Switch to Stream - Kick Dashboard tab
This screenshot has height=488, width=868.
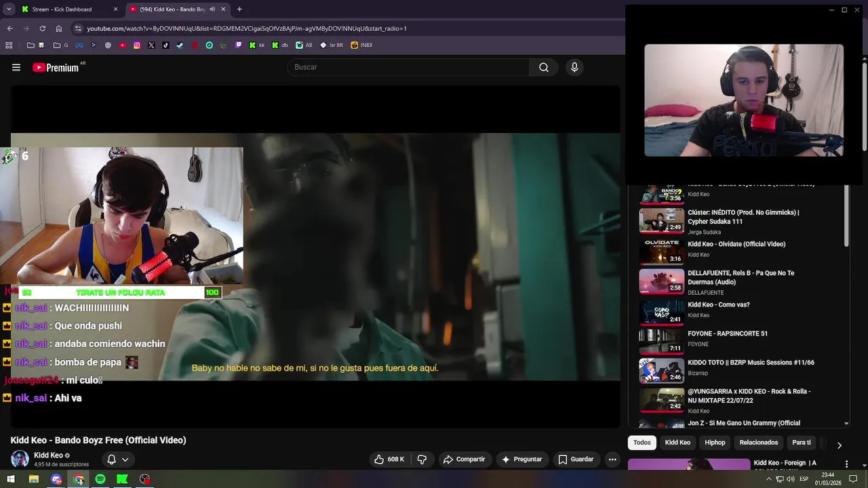62,9
